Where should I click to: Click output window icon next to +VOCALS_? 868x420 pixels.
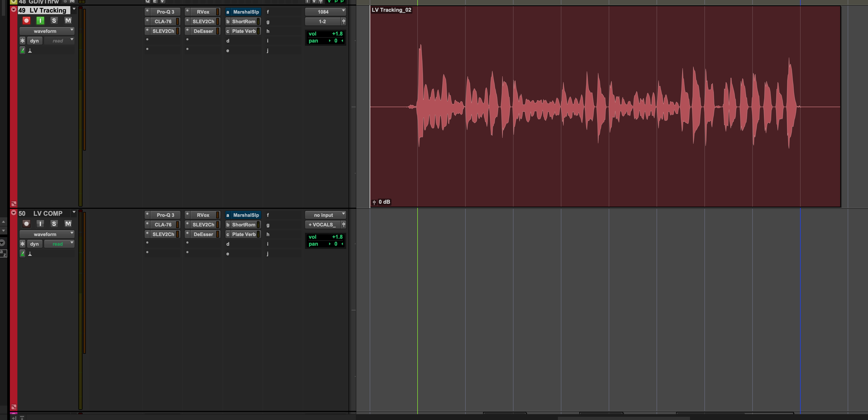coord(343,225)
